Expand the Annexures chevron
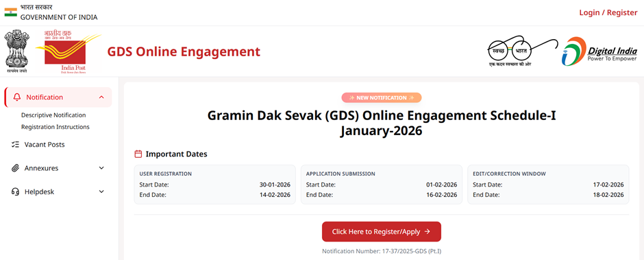This screenshot has width=644, height=260. [102, 168]
